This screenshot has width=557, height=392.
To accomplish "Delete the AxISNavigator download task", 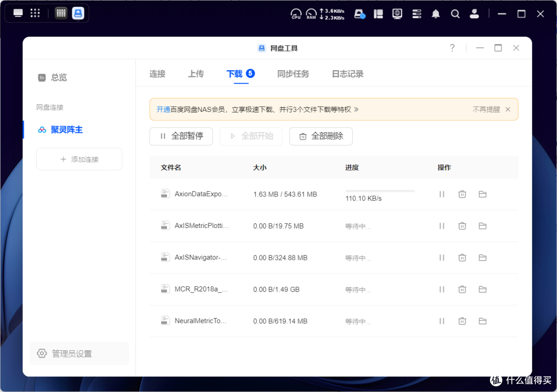I will coord(462,258).
